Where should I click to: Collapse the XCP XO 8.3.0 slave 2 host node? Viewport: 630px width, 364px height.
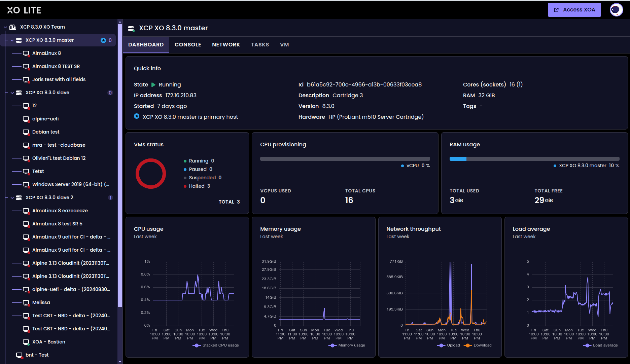(x=12, y=197)
